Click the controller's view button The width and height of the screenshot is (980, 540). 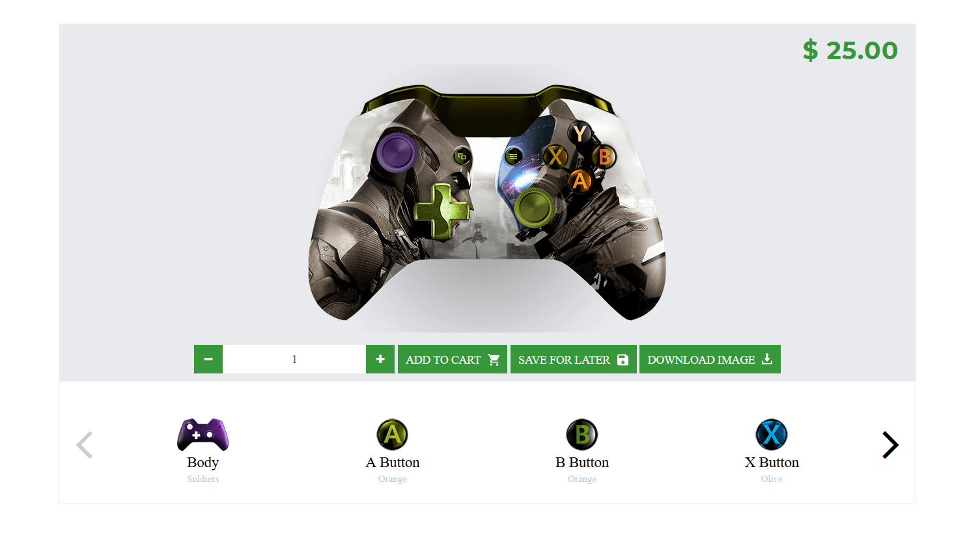(462, 156)
